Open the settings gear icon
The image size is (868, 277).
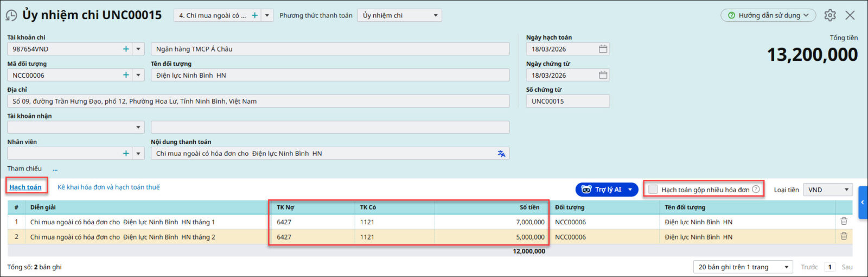(x=829, y=15)
